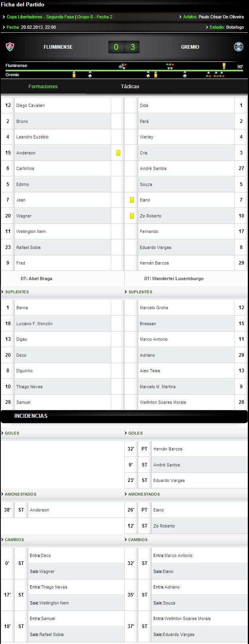Image resolution: width=249 pixels, height=644 pixels.
Task: Click the yellow card icon beside Ze Roberto in the lineup
Action: 132,216
